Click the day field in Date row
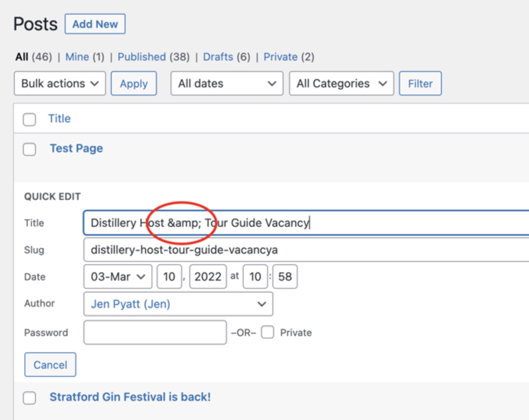 (x=169, y=276)
